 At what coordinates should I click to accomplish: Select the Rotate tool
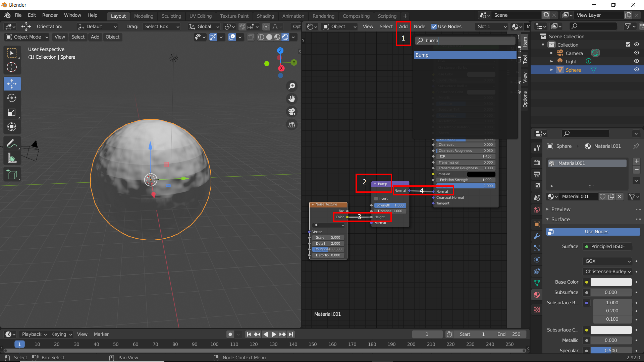(x=12, y=98)
